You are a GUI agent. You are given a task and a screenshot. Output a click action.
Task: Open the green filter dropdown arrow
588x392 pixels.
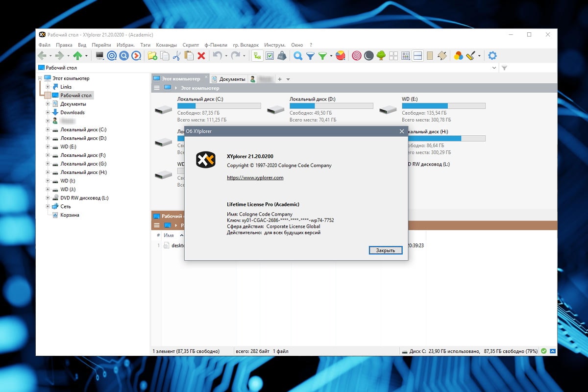click(x=331, y=56)
